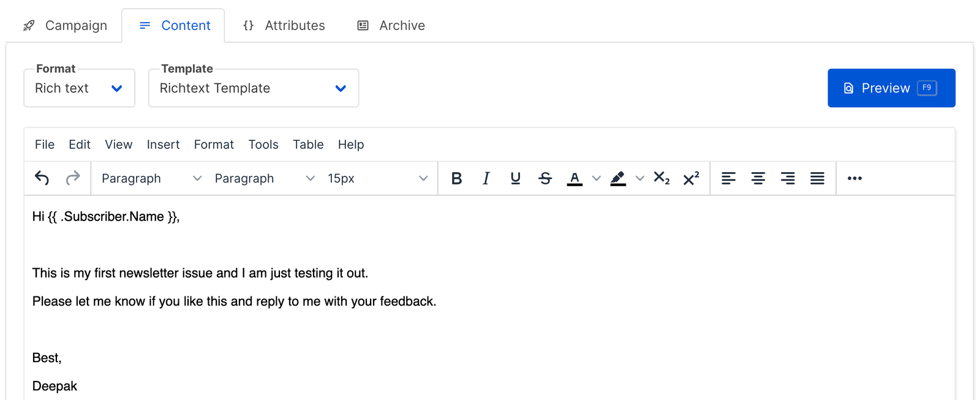Open the Table menu

pyautogui.click(x=308, y=145)
